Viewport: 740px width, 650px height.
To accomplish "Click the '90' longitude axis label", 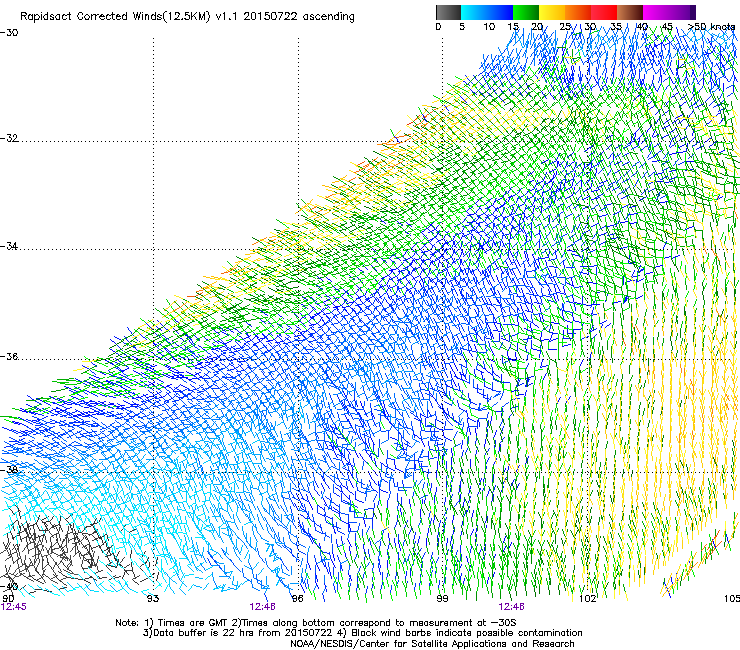I will coord(8,598).
